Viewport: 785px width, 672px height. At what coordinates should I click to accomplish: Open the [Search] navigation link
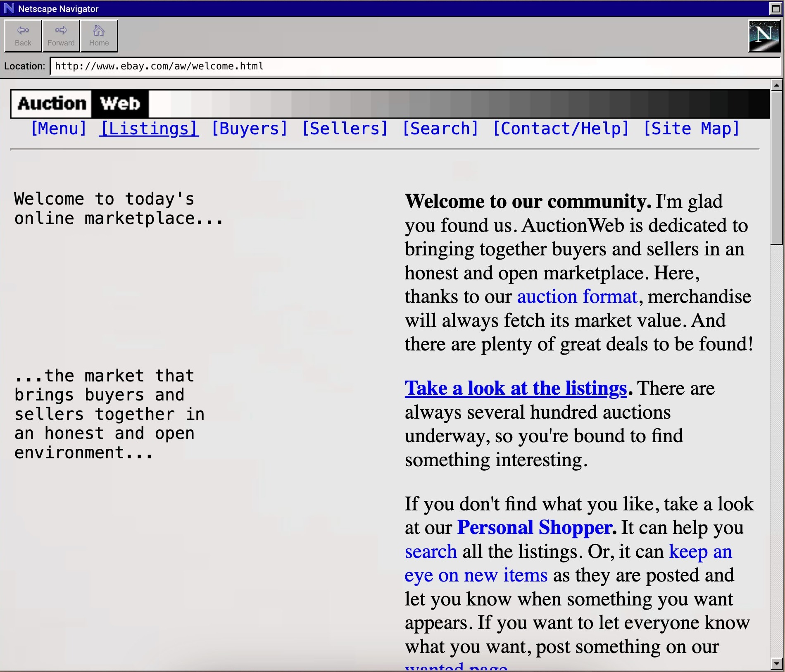[x=440, y=129]
